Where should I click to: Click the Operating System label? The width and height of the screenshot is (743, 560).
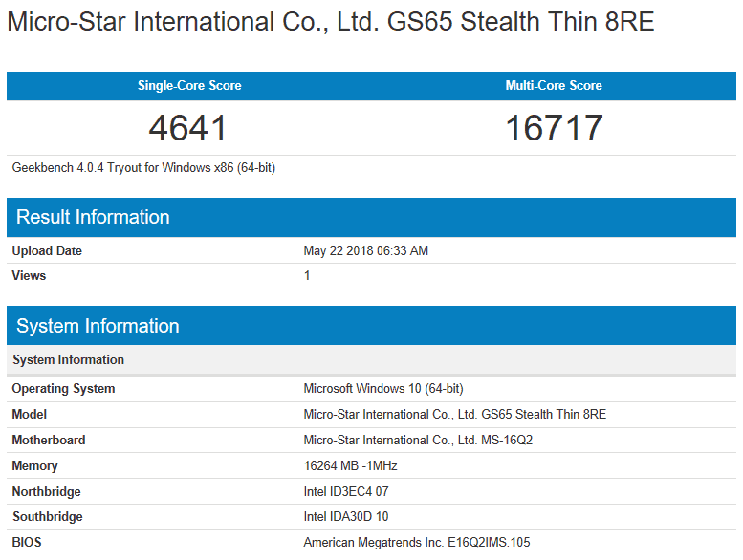[x=63, y=389]
